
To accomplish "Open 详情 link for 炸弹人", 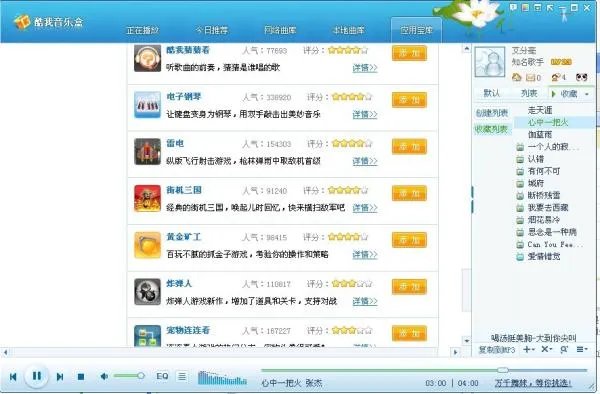I will pyautogui.click(x=365, y=301).
